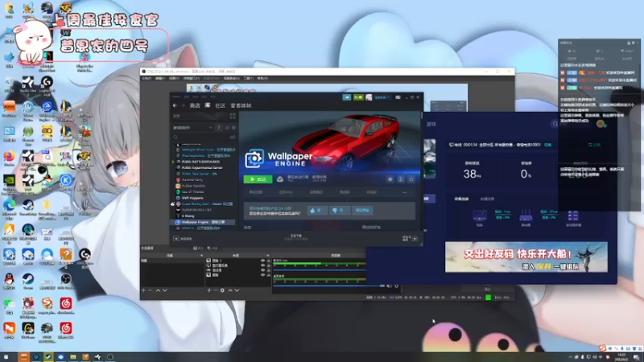Click the green friends notification button in Steam

358,97
